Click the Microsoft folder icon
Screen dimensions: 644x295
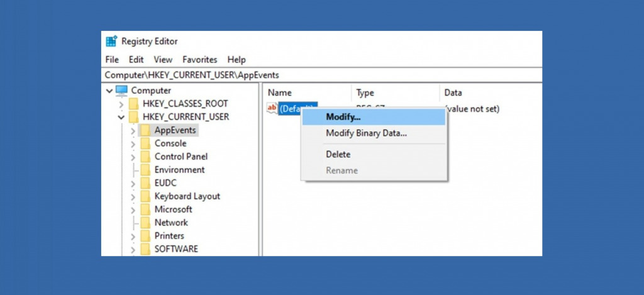[x=145, y=209]
